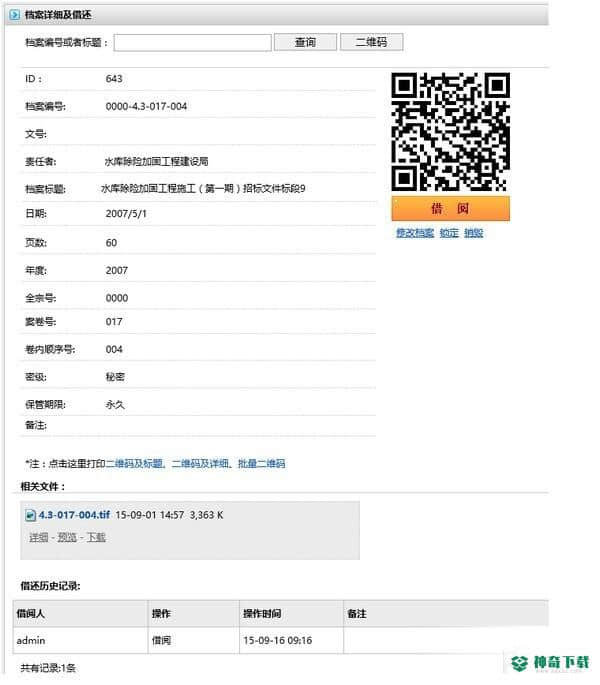Viewport: 600px width, 685px height.
Task: Click the TIF file icon in 相关文件
Action: point(30,515)
